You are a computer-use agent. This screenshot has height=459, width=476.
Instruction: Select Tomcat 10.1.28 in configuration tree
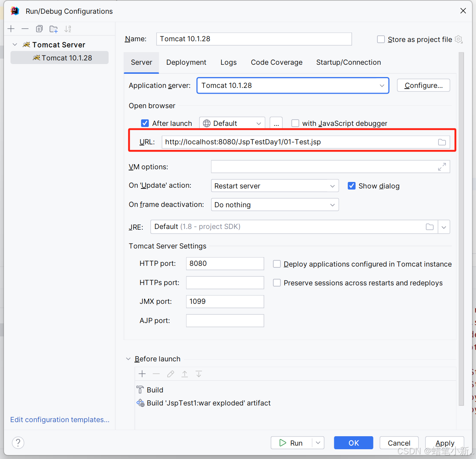click(x=60, y=58)
